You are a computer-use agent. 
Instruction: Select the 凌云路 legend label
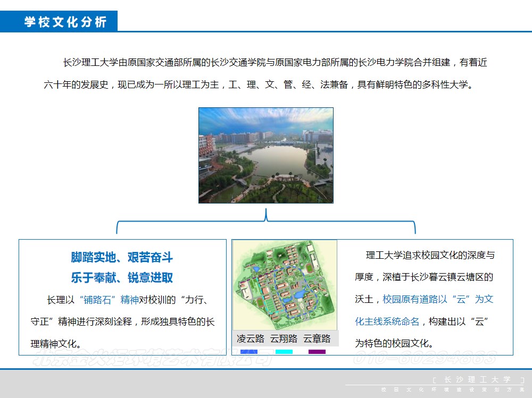[251, 338]
